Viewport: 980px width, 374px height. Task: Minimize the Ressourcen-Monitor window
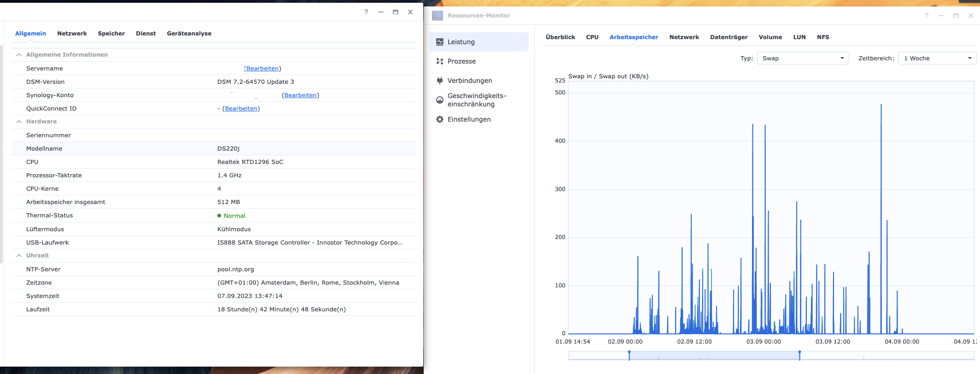point(941,16)
